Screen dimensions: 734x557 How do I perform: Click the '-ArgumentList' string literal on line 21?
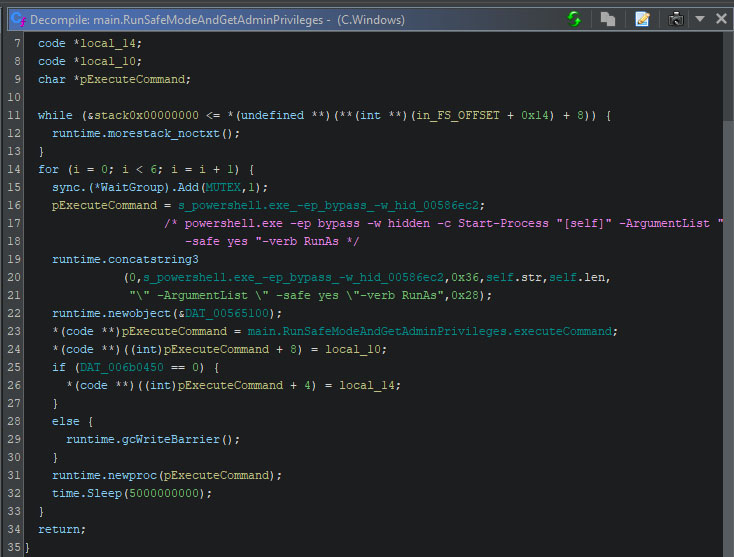(286, 296)
